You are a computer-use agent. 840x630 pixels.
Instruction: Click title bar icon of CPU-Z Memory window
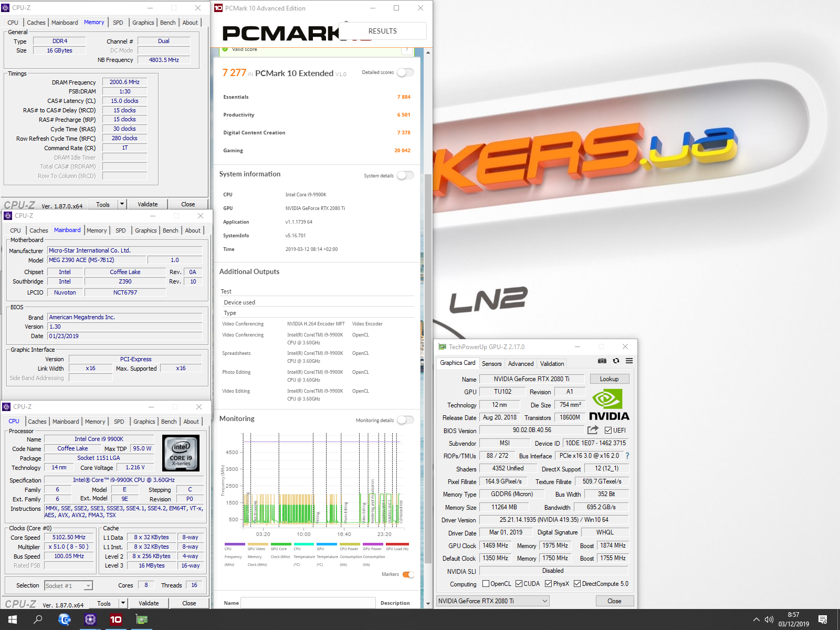pyautogui.click(x=6, y=8)
